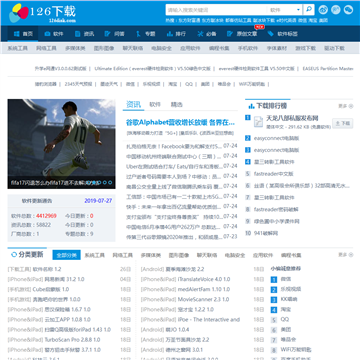Click the 下载 button for 天龙八部
This screenshot has width=360, height=360.
[343, 123]
